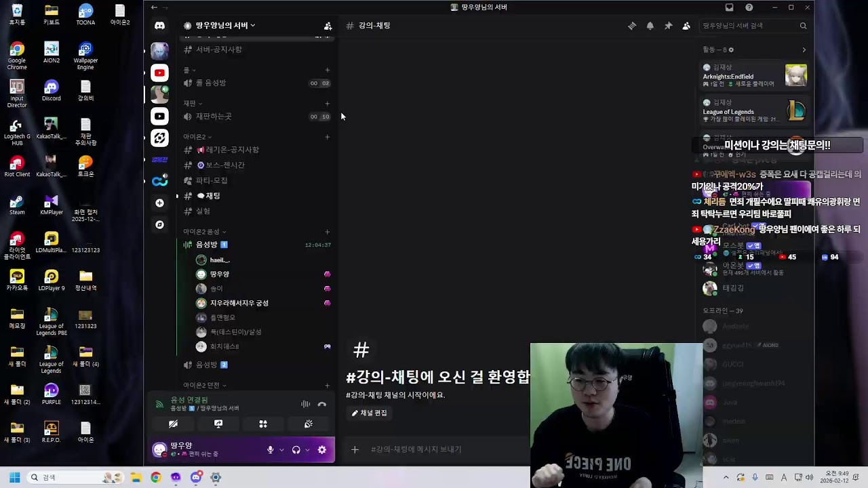
Task: Open noise suppression waveform icon
Action: tap(306, 404)
